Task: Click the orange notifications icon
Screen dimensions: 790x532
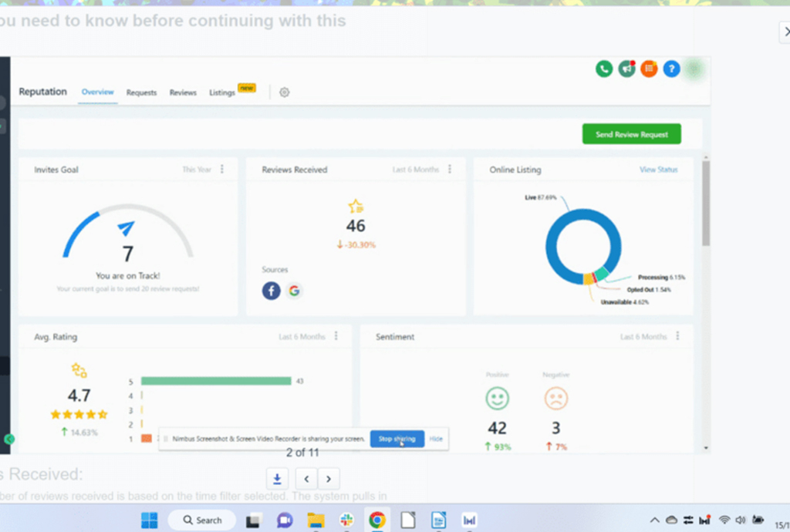Action: point(650,69)
